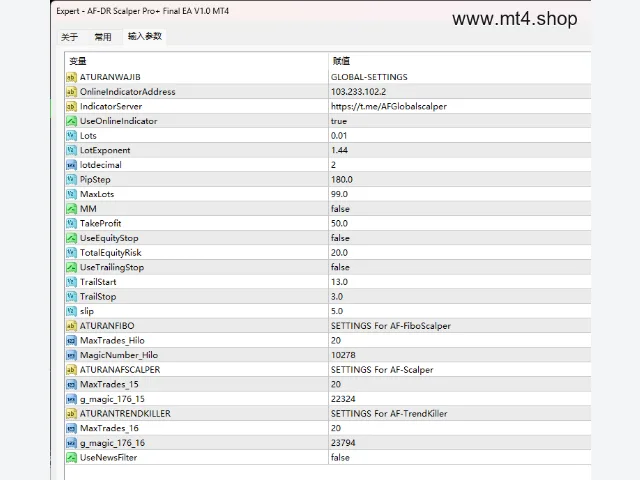The height and width of the screenshot is (480, 640).
Task: Click the IndicatorServer value https://t.me/AFGlobalscalper
Action: (389, 107)
